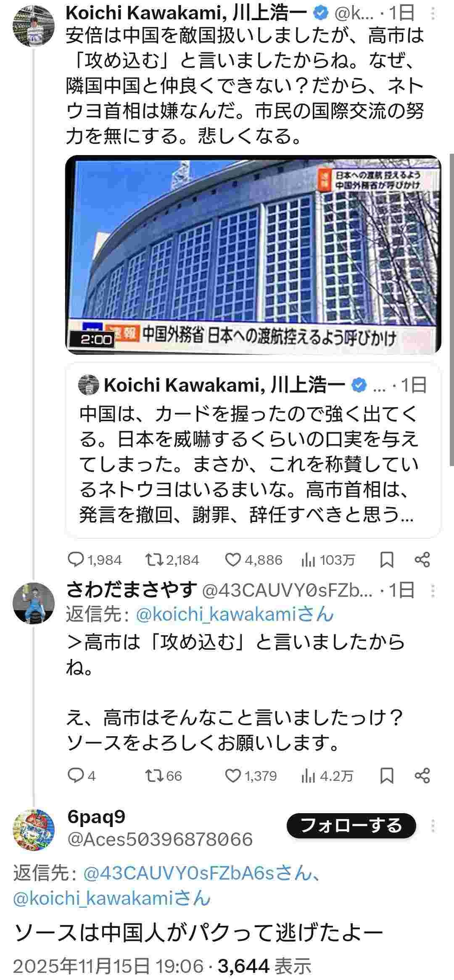Screen dimensions: 454x980
Task: Share Koichi Kawakami's top post
Action: (x=422, y=560)
